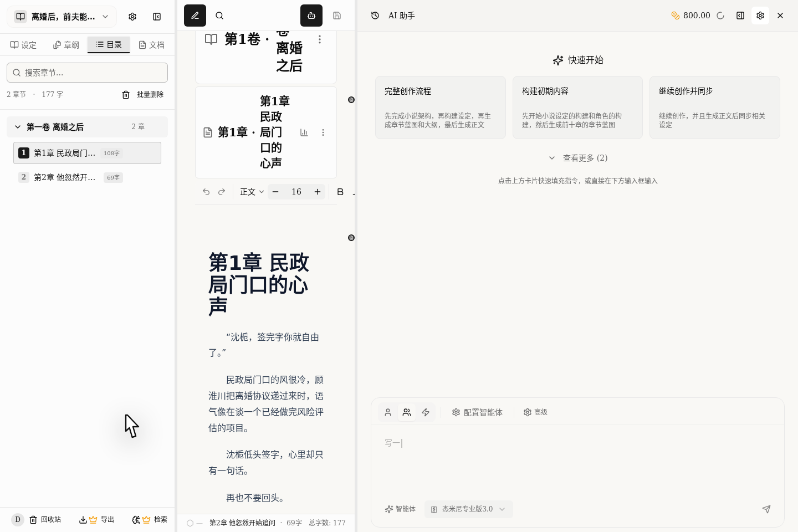Select the 完整创作流程 quick start card
Image resolution: width=798 pixels, height=532 pixels.
[x=441, y=108]
